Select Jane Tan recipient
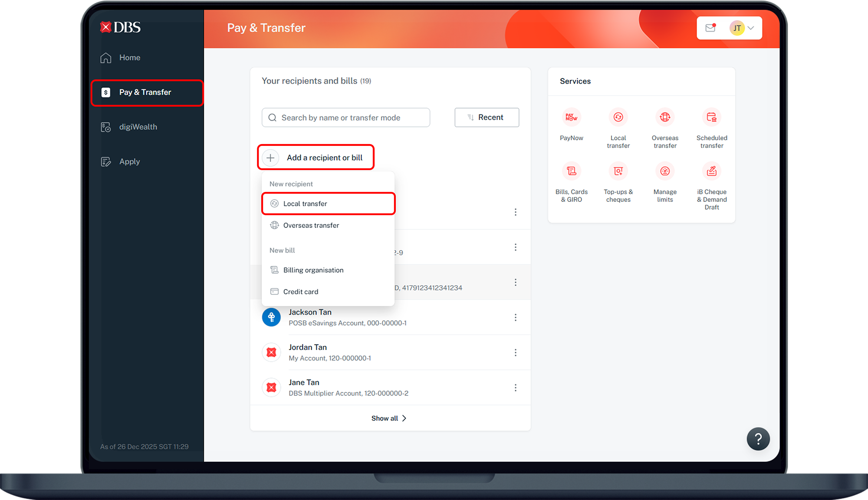The image size is (868, 500). pos(390,388)
